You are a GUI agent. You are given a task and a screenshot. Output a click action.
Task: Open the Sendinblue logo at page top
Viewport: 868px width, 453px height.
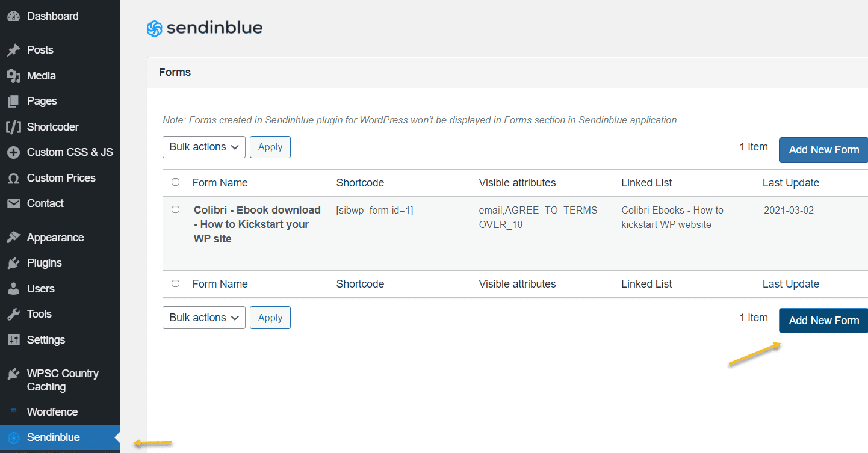click(x=204, y=28)
